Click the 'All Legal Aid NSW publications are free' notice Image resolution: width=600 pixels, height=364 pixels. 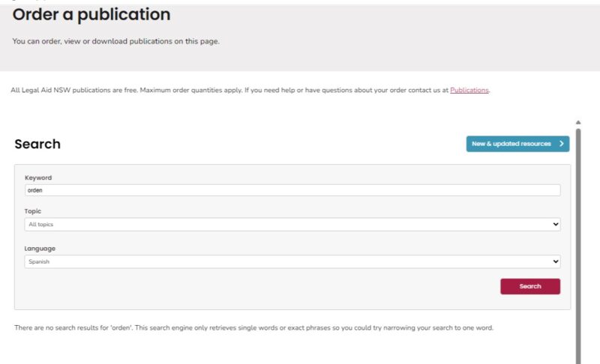click(x=225, y=90)
